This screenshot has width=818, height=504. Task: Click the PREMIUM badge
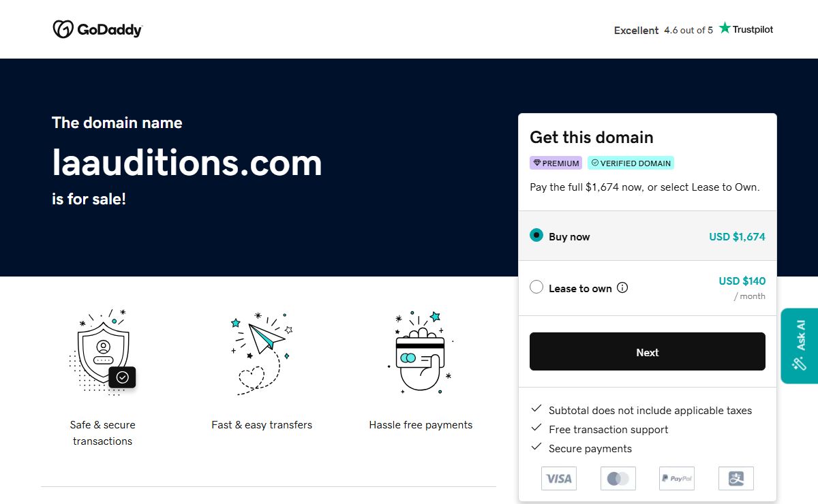(x=556, y=163)
